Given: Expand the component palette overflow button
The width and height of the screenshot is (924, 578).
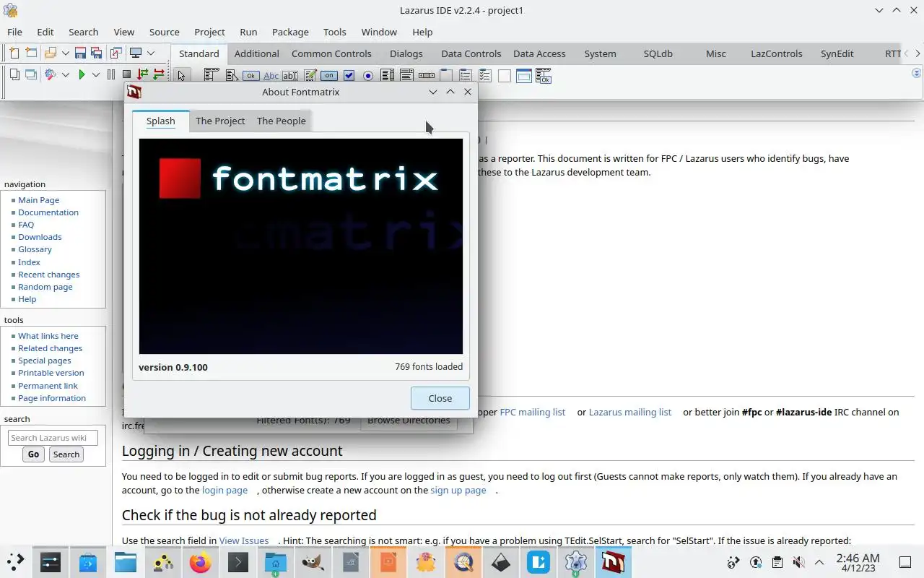Looking at the screenshot, I should point(917,73).
